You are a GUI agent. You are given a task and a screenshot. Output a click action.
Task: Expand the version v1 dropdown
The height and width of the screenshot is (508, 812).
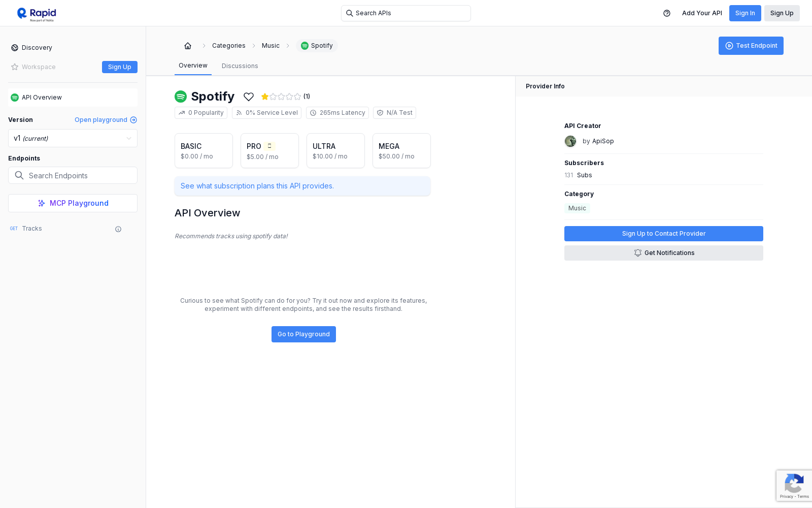[x=73, y=138]
